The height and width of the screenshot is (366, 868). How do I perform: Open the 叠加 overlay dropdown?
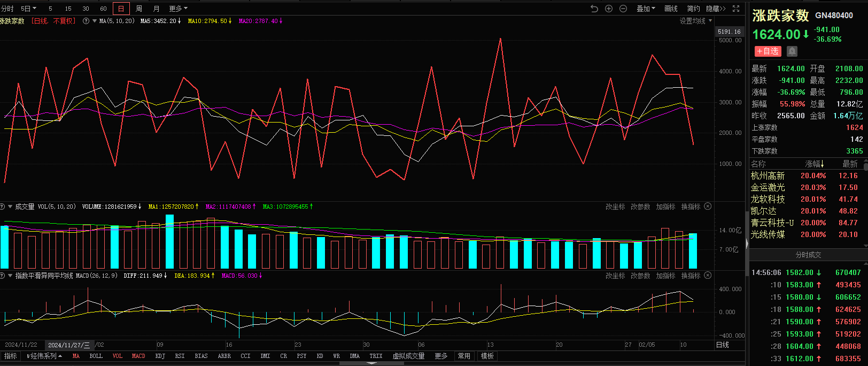pyautogui.click(x=645, y=9)
